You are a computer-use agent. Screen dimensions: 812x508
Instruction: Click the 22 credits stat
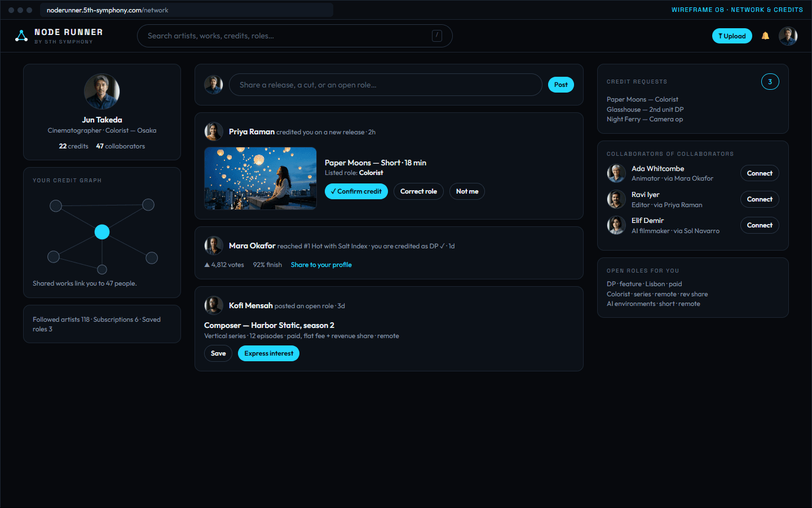click(x=74, y=146)
